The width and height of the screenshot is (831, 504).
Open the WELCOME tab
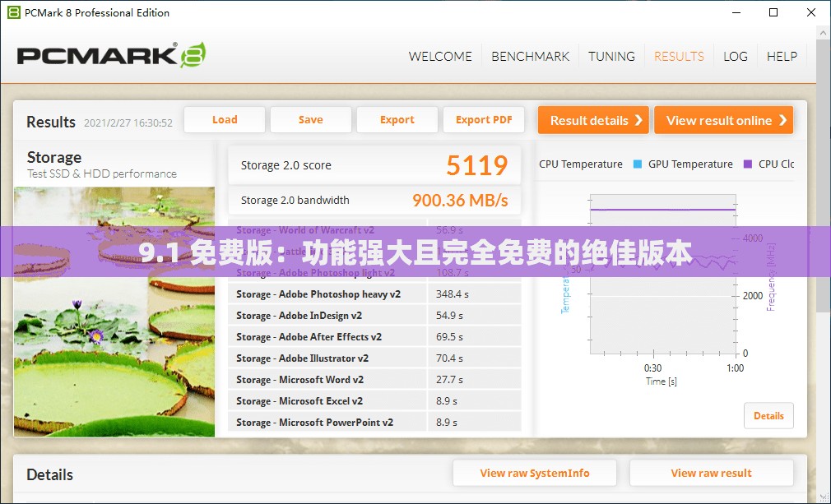(440, 57)
